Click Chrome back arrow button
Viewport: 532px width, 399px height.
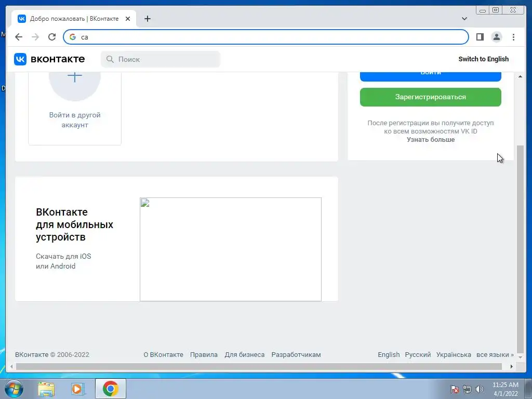[19, 37]
